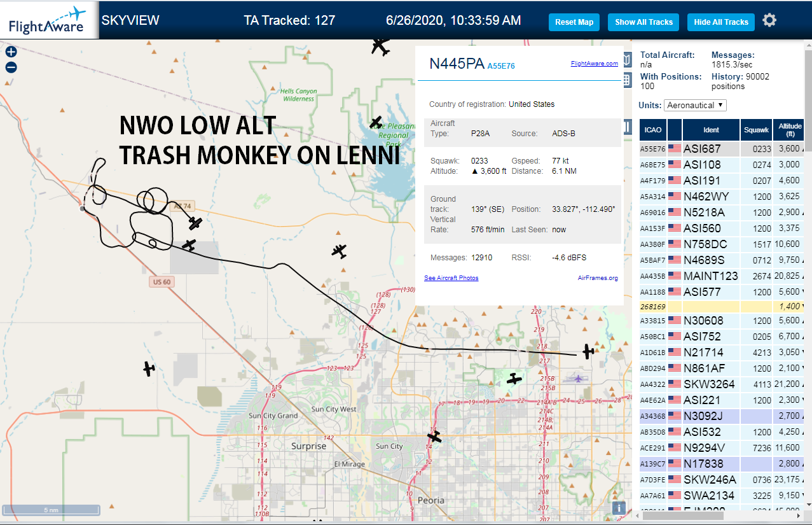The width and height of the screenshot is (812, 525).
Task: Zoom in the map with plus icon
Action: 11,52
